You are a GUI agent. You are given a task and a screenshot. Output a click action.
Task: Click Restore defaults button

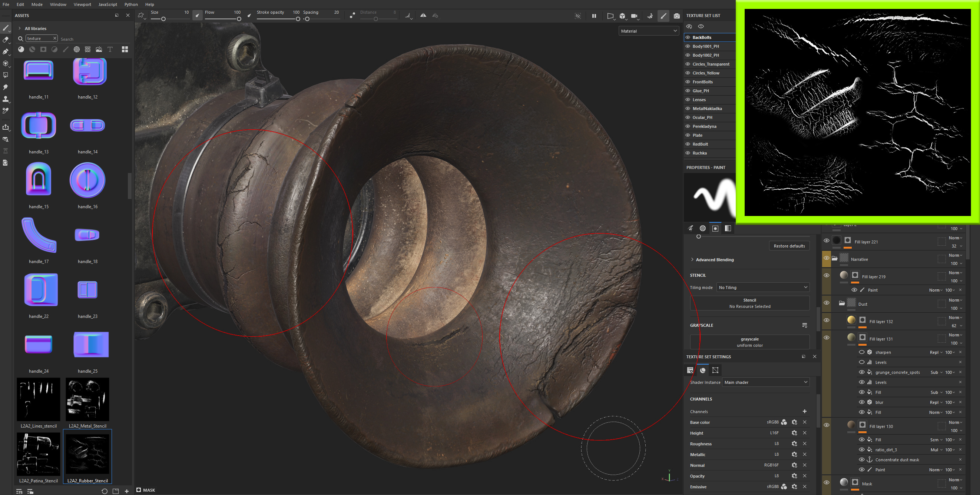(789, 246)
